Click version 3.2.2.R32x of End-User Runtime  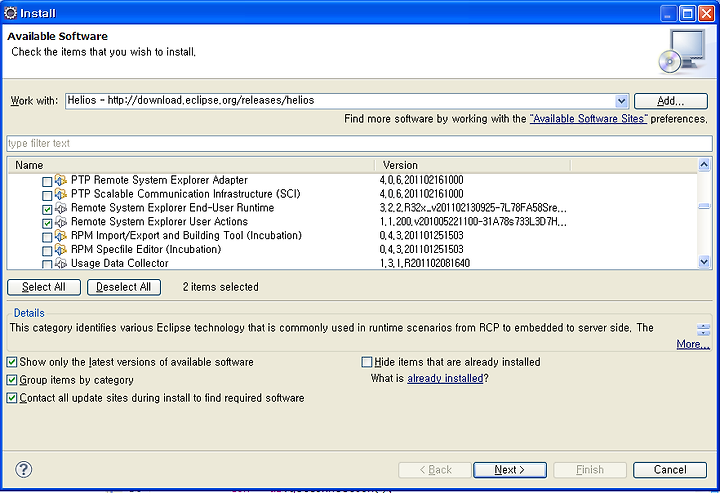(473, 208)
